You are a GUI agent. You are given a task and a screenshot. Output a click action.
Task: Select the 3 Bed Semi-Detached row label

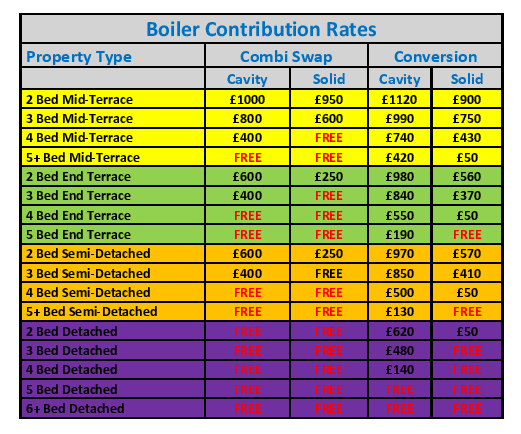tap(113, 273)
